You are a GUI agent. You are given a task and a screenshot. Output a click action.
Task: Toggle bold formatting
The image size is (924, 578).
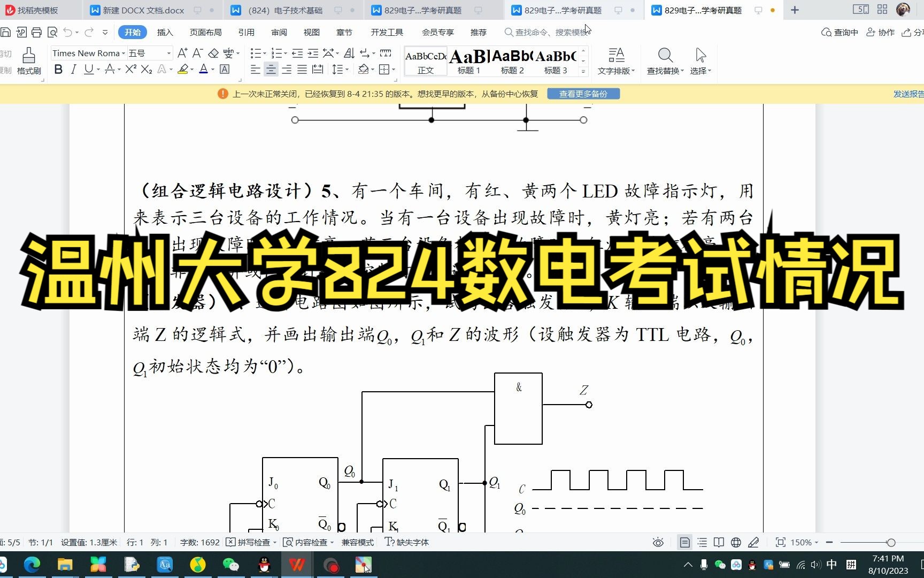point(58,70)
